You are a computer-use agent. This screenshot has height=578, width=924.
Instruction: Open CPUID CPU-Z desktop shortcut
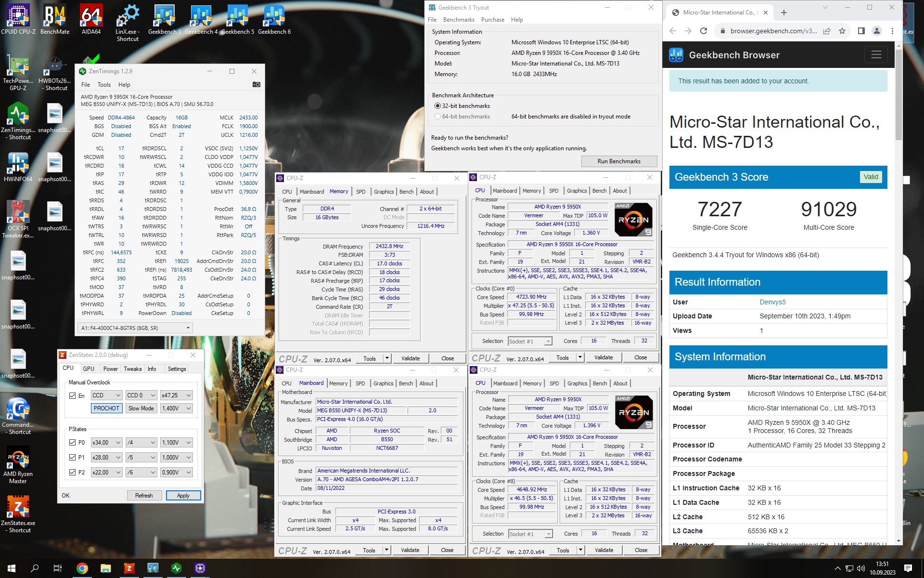click(18, 20)
